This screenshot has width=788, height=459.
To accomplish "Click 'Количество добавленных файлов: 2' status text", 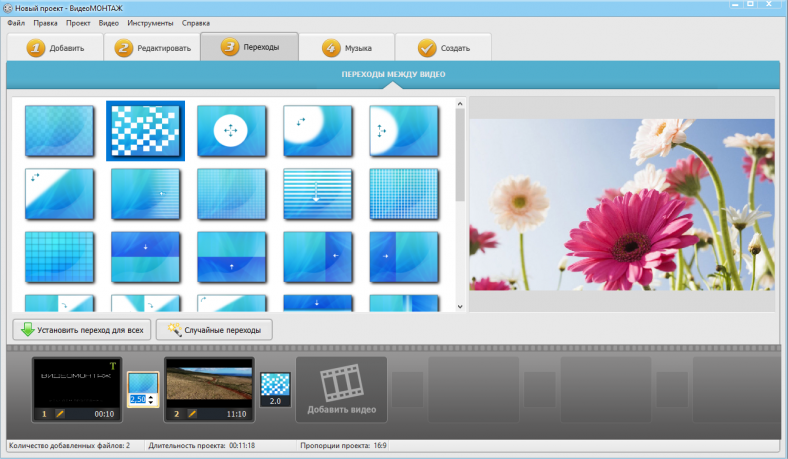I will coord(69,445).
